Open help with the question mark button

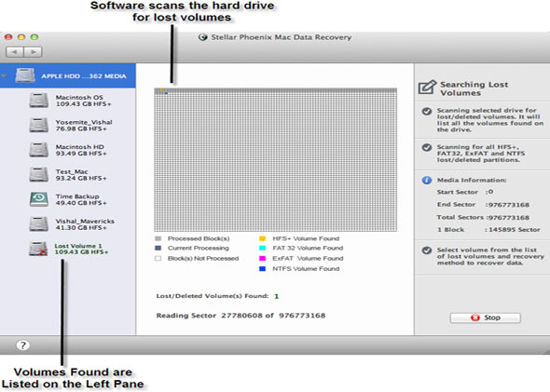tap(22, 345)
